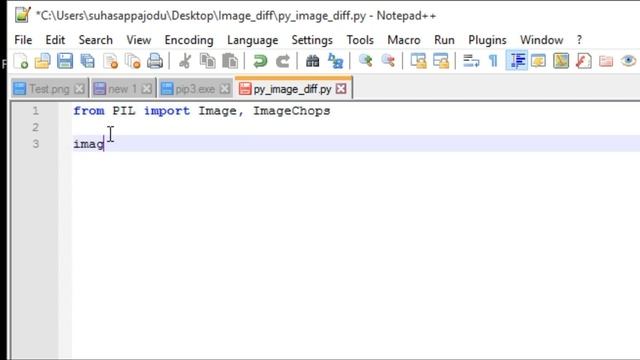Click the 'import' keyword in line 1
The height and width of the screenshot is (360, 640).
coord(167,111)
